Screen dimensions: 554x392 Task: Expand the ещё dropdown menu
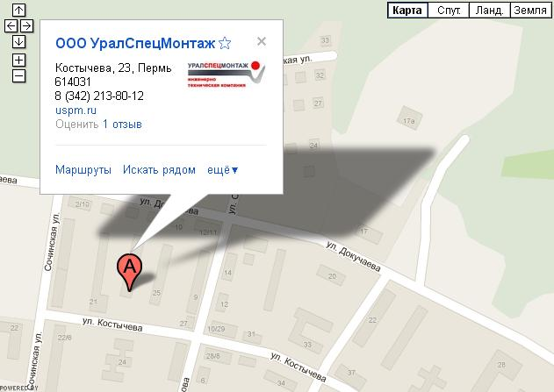[223, 170]
